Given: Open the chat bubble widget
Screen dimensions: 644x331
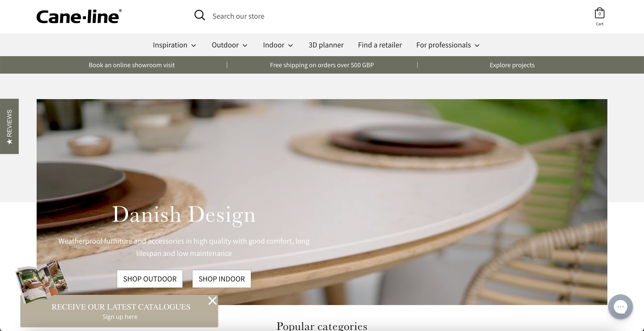Looking at the screenshot, I should 620,307.
